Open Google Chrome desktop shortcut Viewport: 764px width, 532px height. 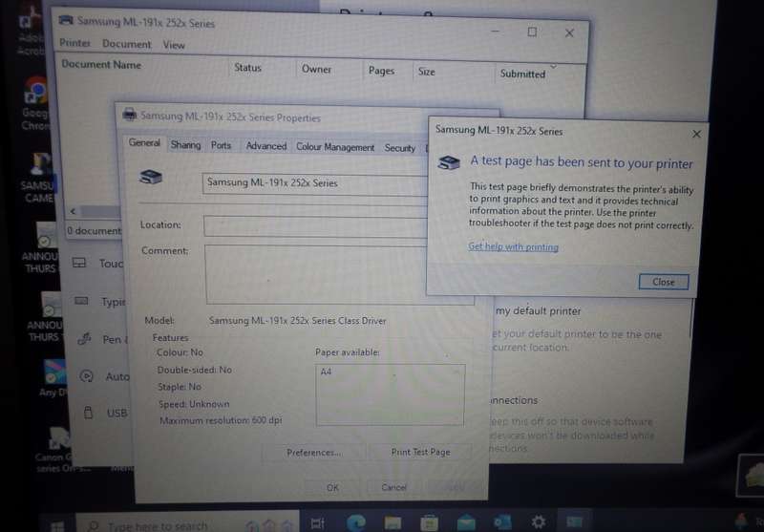pos(35,103)
